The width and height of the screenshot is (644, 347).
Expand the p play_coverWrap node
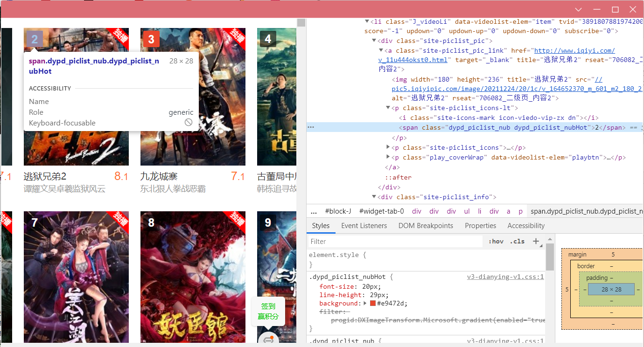point(388,157)
